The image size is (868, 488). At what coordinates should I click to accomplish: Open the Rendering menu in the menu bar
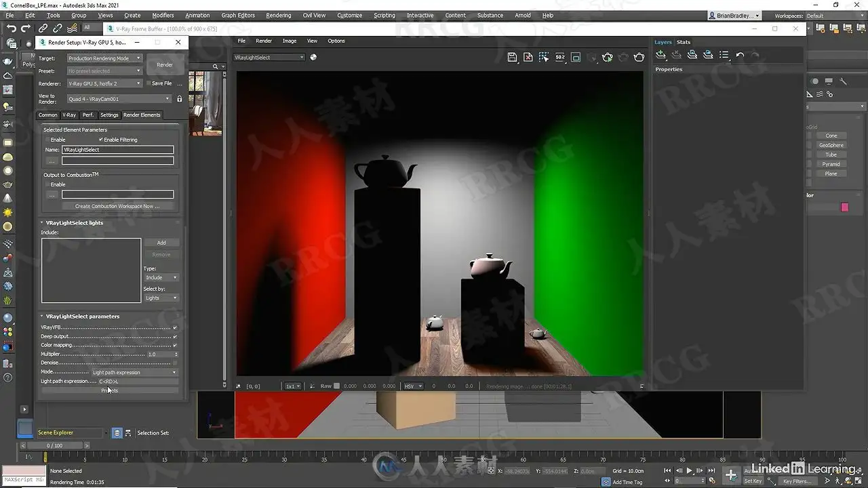[x=278, y=15]
